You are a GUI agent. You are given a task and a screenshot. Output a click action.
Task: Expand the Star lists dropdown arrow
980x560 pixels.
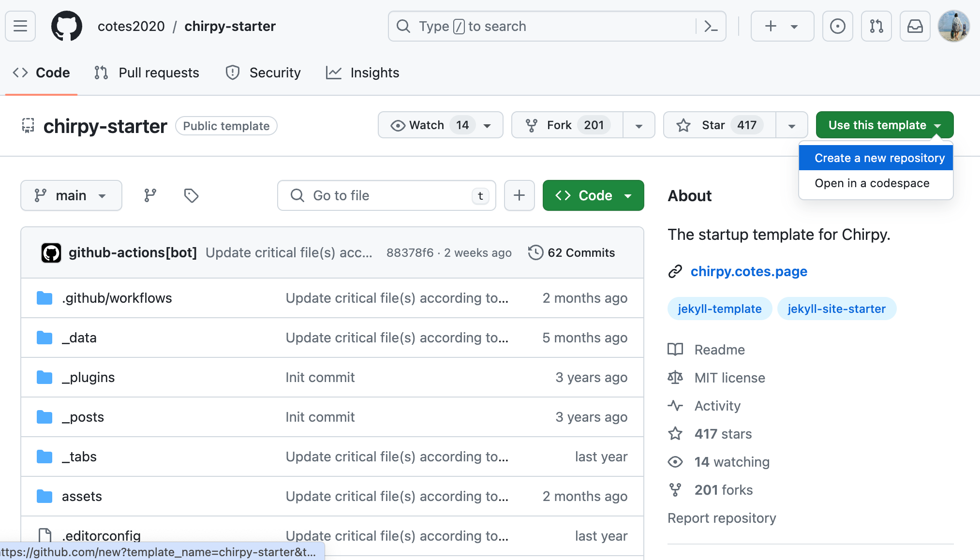pos(792,126)
